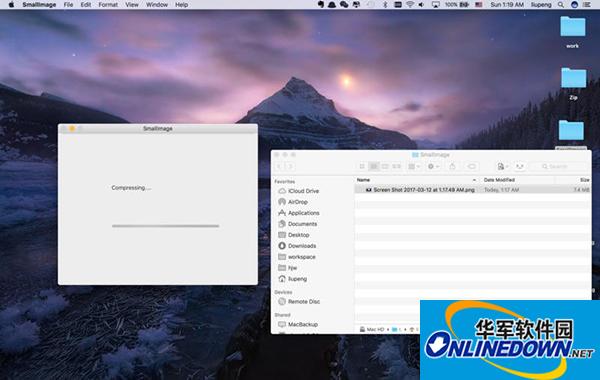Click Mac HD in Finder path bar
Image resolution: width=600 pixels, height=380 pixels.
(372, 329)
